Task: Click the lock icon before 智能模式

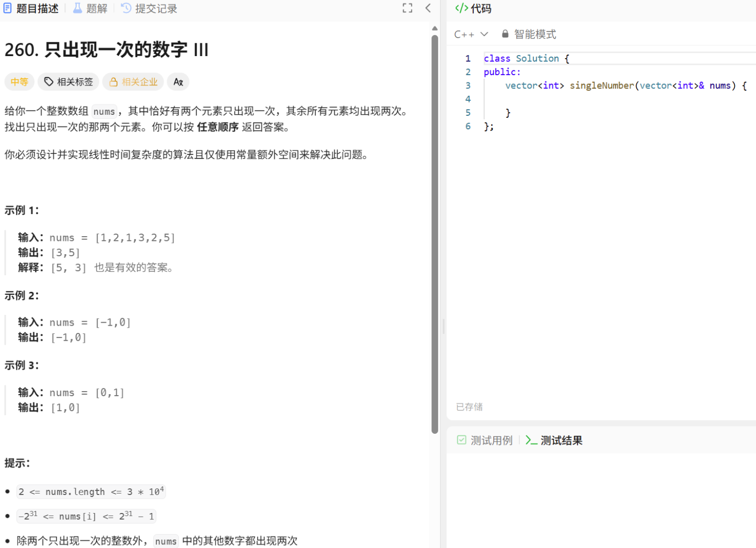Action: 505,33
